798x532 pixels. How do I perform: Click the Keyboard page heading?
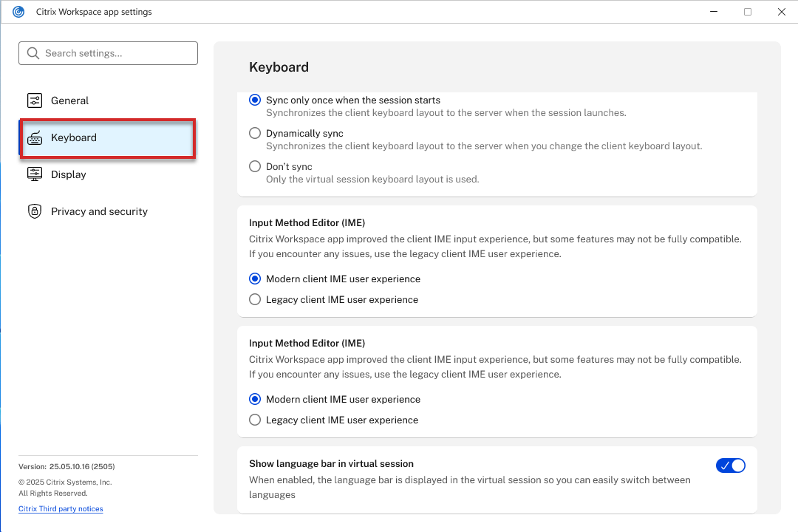click(x=279, y=67)
